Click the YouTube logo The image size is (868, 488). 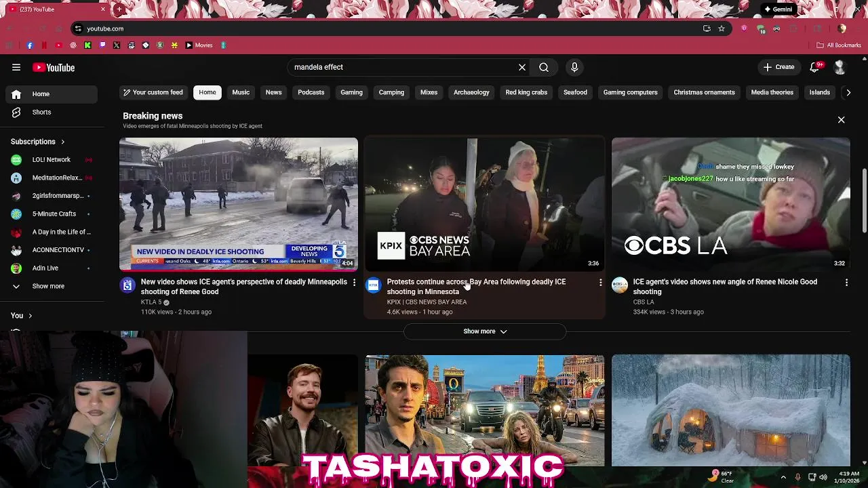[54, 67]
